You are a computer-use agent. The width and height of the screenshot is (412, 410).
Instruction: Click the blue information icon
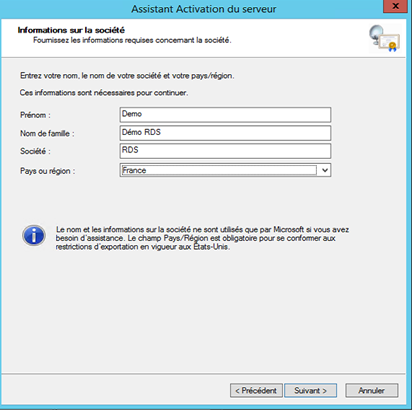click(34, 235)
